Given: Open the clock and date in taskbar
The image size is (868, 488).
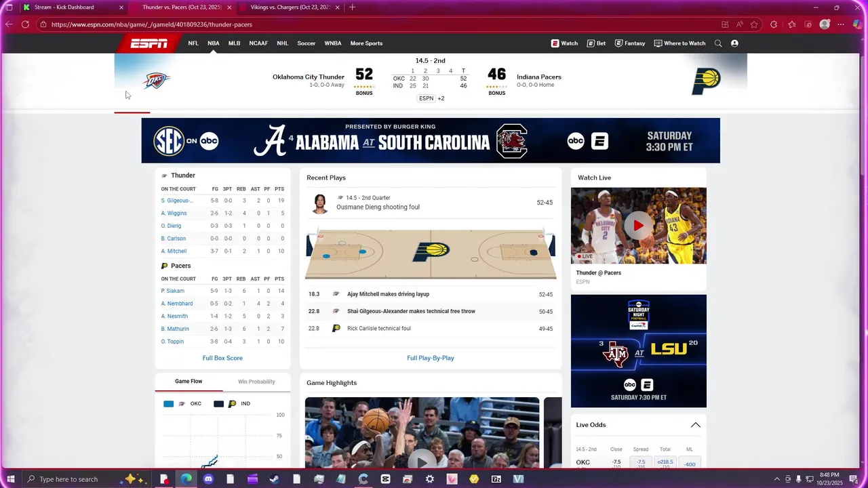Looking at the screenshot, I should [829, 479].
